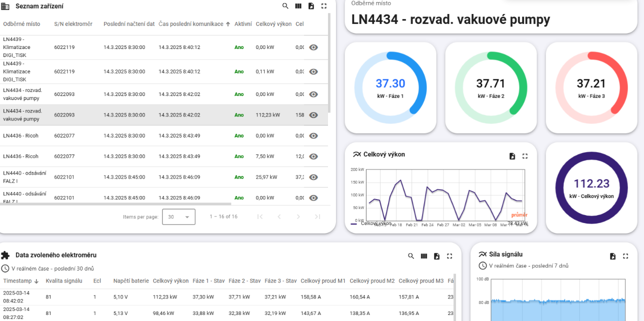Click eye icon for LN4436 Ricoh row with 7,50 kW
Viewport: 644px width, 321px height.
(x=313, y=156)
